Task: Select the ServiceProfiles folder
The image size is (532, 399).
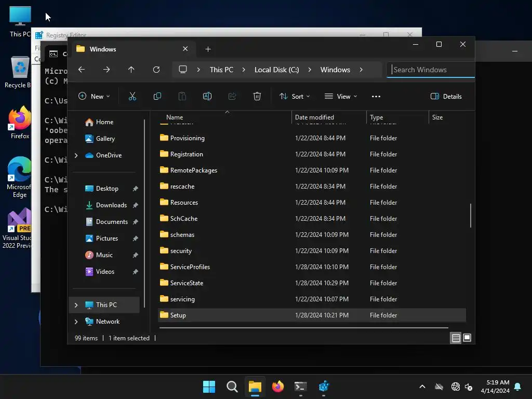Action: click(x=312, y=267)
